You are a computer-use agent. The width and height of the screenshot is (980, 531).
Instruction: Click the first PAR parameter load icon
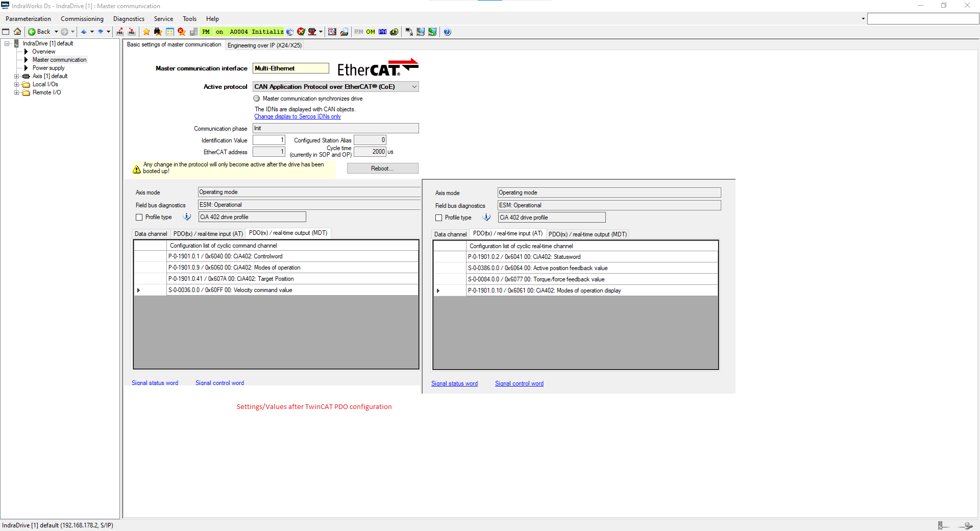coord(120,32)
